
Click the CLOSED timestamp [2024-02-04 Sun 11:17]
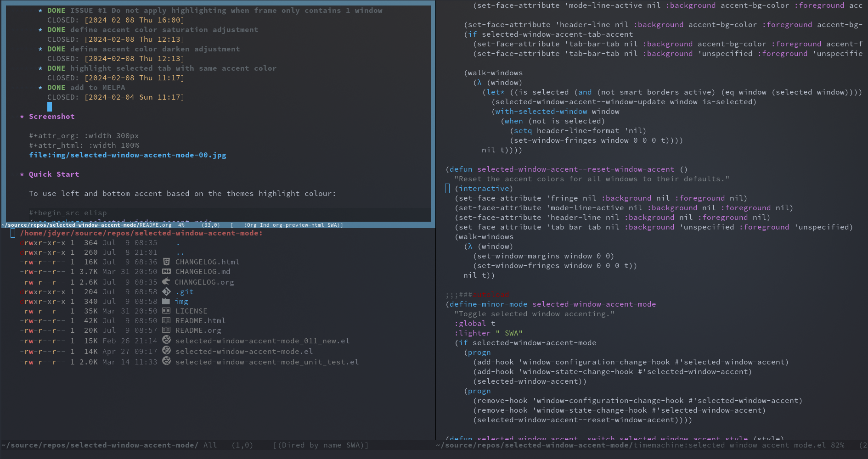tap(134, 97)
